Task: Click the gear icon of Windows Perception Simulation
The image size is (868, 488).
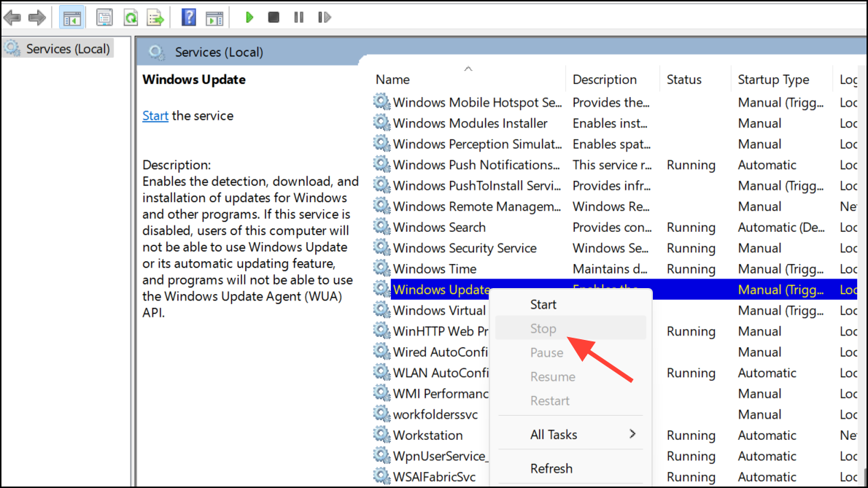Action: coord(381,143)
